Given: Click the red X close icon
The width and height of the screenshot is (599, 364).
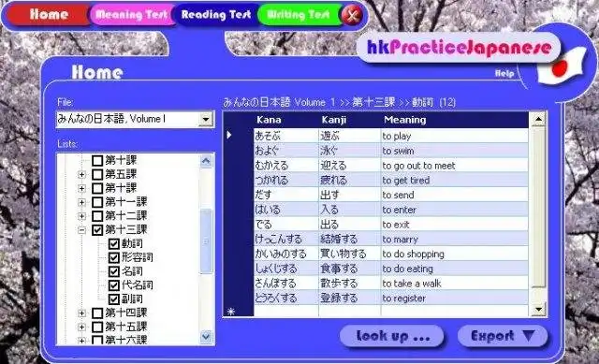Looking at the screenshot, I should [x=352, y=15].
